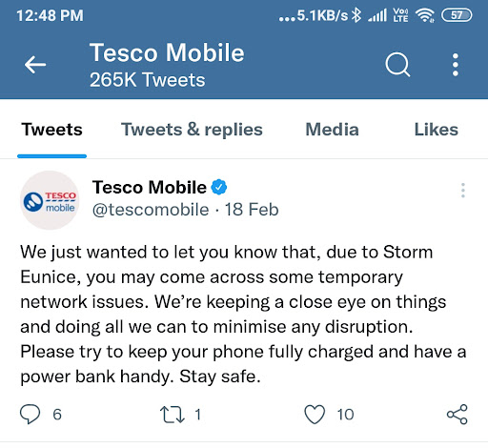Open the @tescomobile handle link

(151, 210)
